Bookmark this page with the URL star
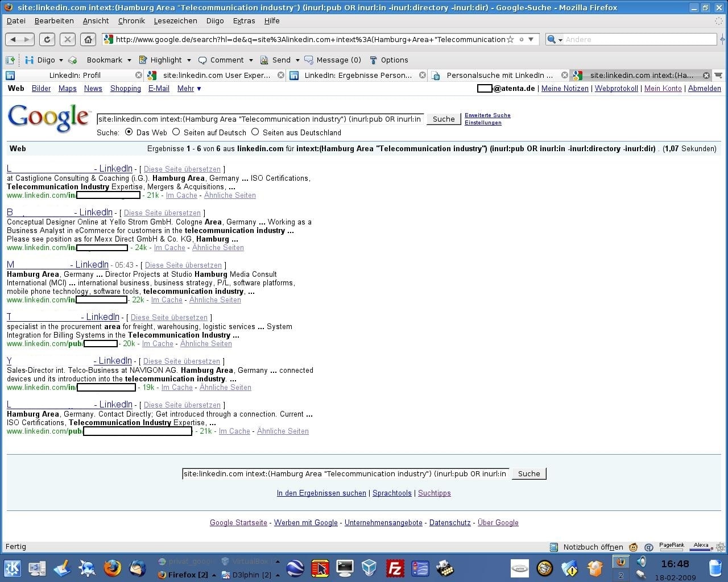 pyautogui.click(x=510, y=39)
